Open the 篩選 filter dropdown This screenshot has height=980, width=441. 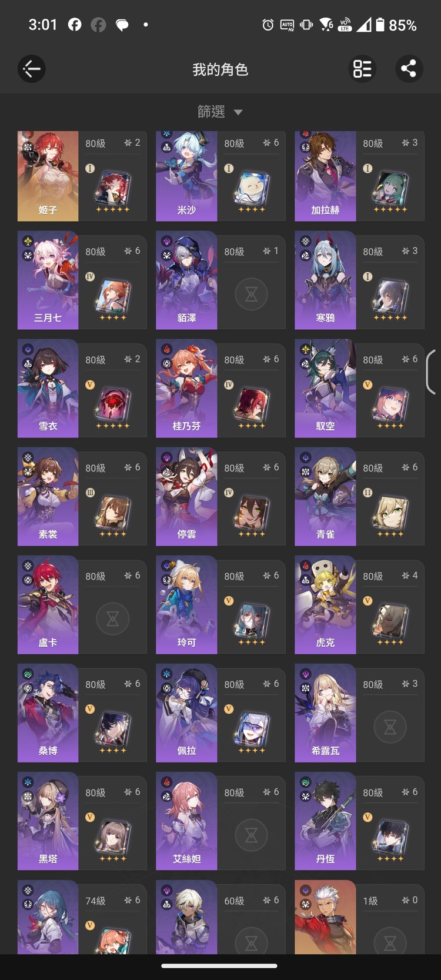click(x=220, y=112)
